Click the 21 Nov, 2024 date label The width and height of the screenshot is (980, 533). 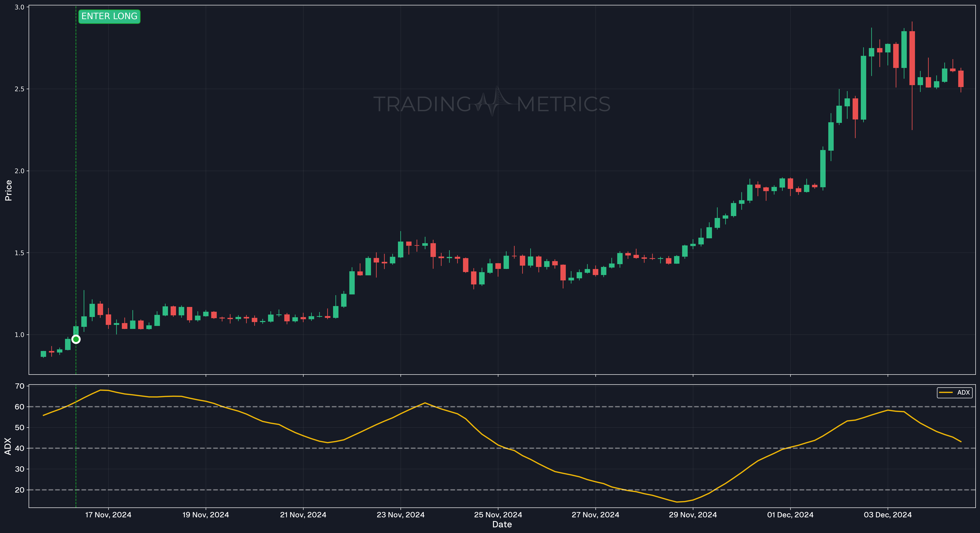click(x=303, y=515)
